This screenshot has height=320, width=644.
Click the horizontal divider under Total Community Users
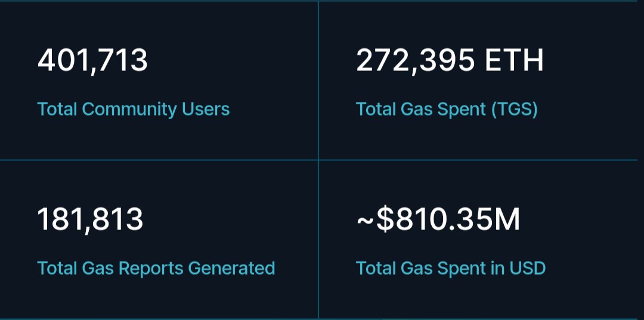click(x=159, y=160)
